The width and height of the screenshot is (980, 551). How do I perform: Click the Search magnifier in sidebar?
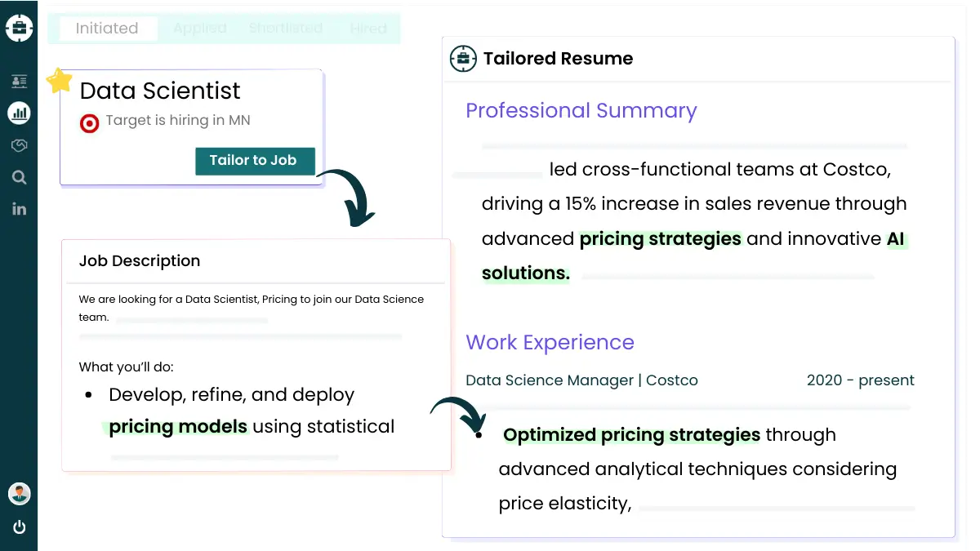20,177
